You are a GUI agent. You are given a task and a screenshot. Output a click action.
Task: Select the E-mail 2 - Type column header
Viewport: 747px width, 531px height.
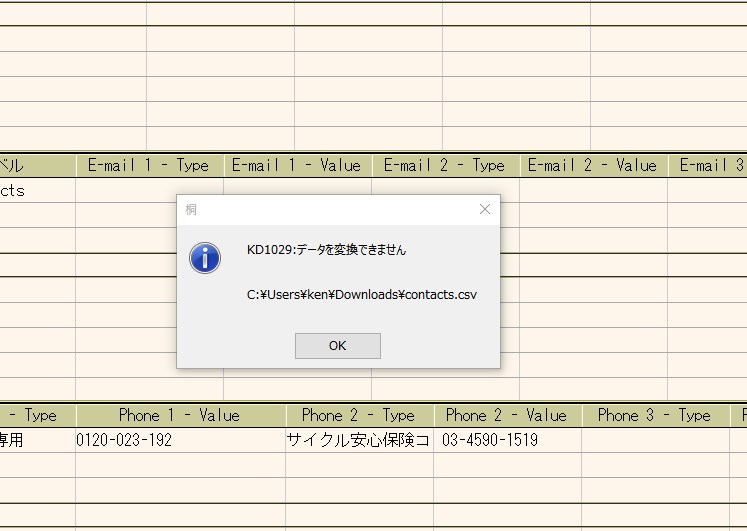[x=445, y=166]
